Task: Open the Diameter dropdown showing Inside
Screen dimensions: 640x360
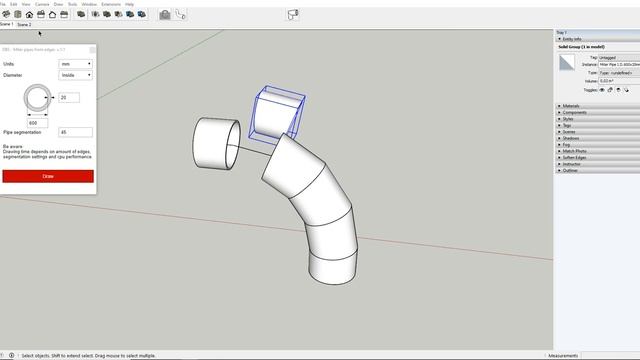Action: (76, 75)
